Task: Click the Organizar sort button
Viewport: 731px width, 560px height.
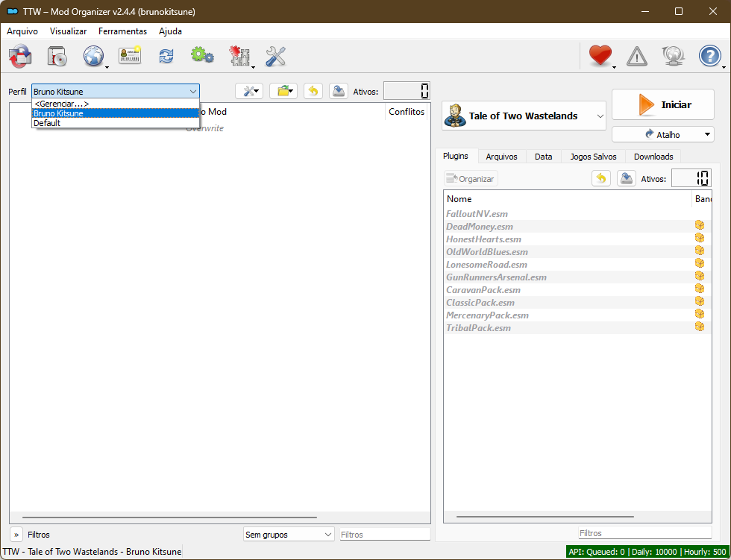Action: 471,178
